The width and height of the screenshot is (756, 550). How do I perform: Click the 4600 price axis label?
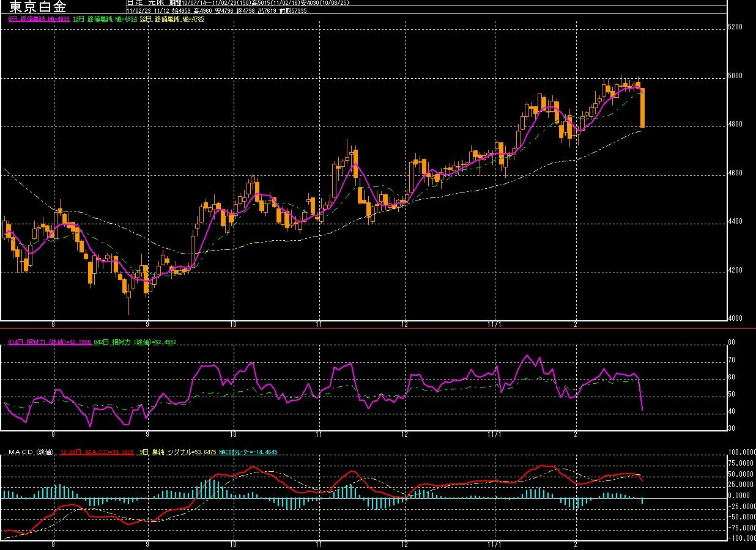[735, 174]
